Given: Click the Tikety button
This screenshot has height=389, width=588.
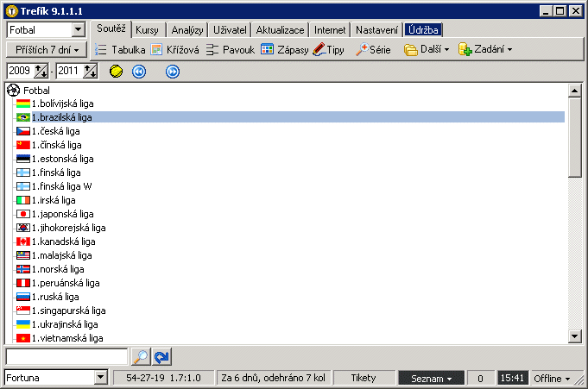Looking at the screenshot, I should (364, 378).
